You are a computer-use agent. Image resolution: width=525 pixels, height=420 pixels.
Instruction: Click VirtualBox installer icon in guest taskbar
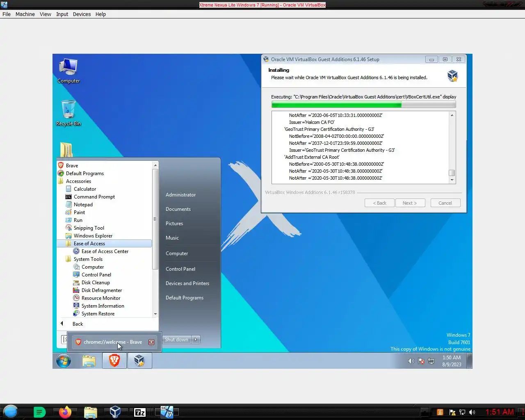pos(139,361)
